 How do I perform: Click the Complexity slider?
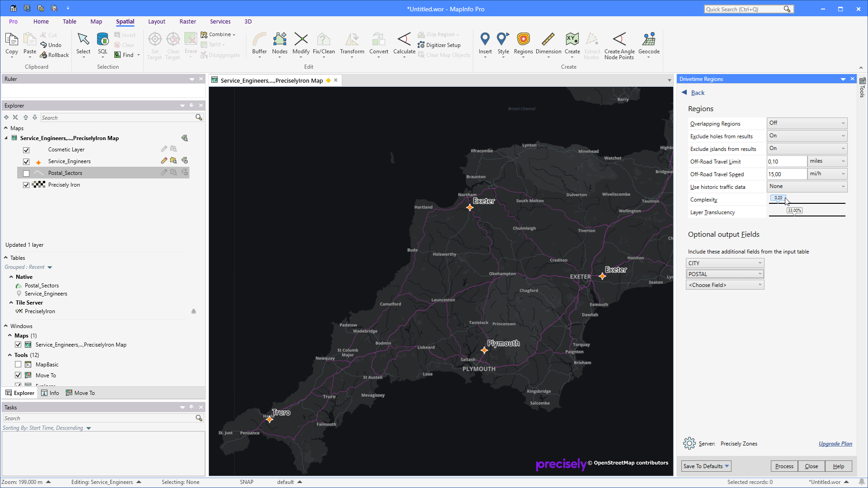807,200
